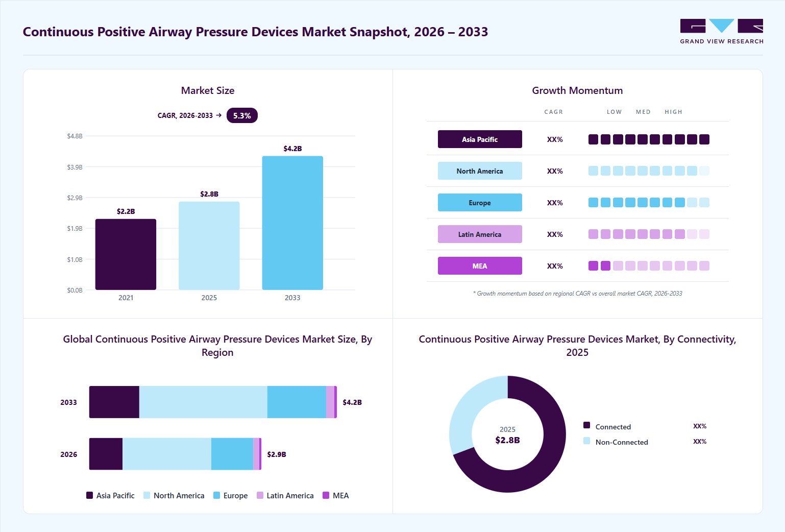Click the tall 2033 bar in Market Size
Screen dimensions: 785x532
tap(292, 223)
